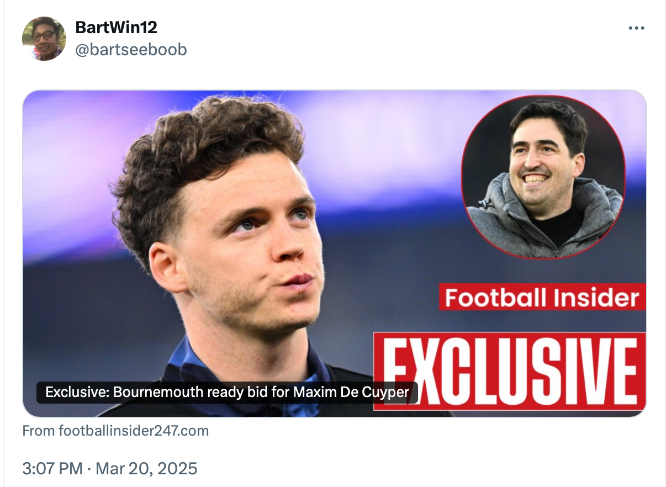
Task: Open the Bournemouth bid headline caption
Action: [227, 392]
